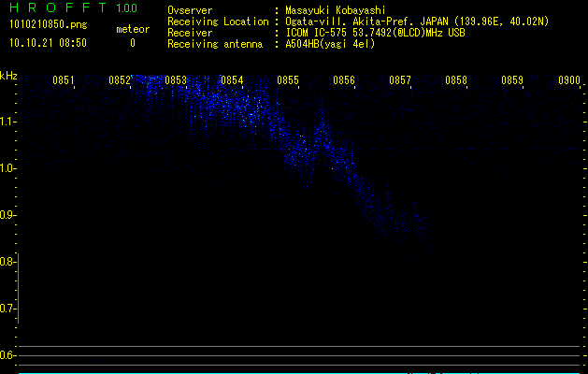Click the 0855 time axis marker
588x374 pixels.
tap(288, 80)
